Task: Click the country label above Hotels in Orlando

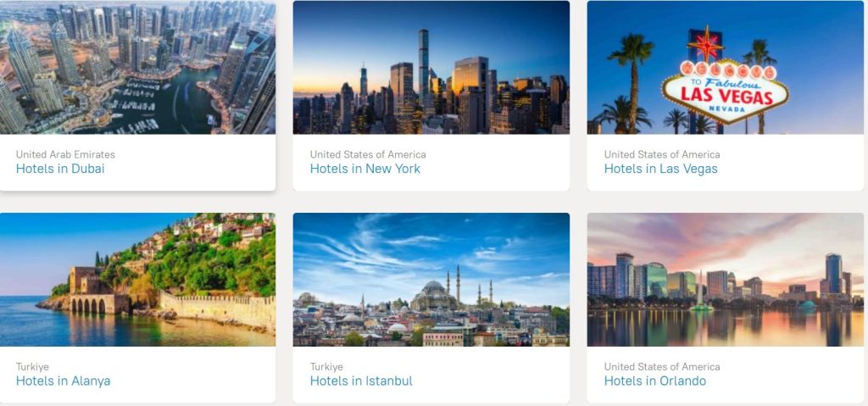Action: (661, 367)
